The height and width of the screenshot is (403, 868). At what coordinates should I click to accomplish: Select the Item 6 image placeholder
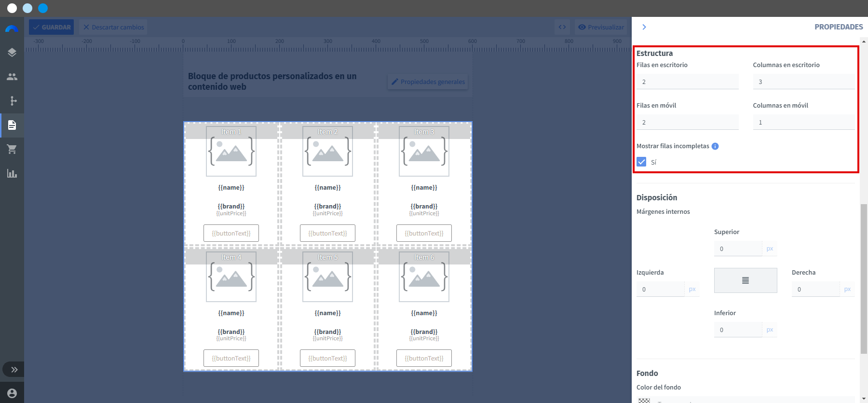pos(424,277)
